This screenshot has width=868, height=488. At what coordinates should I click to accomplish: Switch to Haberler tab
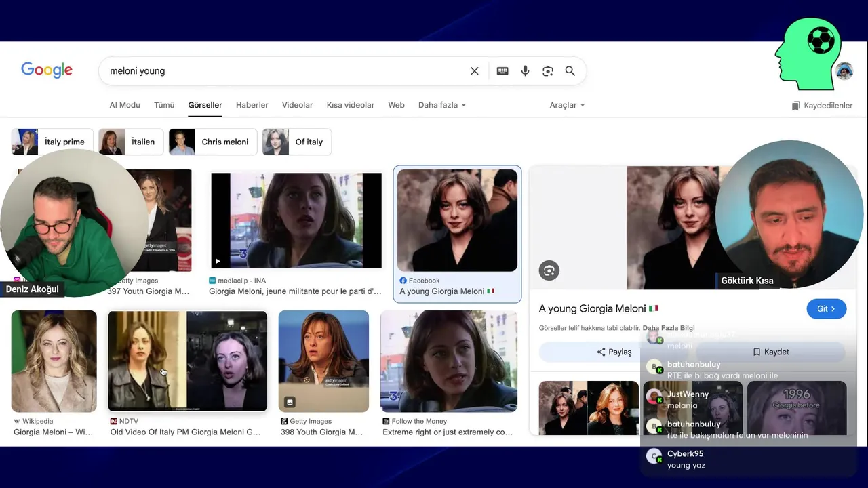tap(252, 105)
